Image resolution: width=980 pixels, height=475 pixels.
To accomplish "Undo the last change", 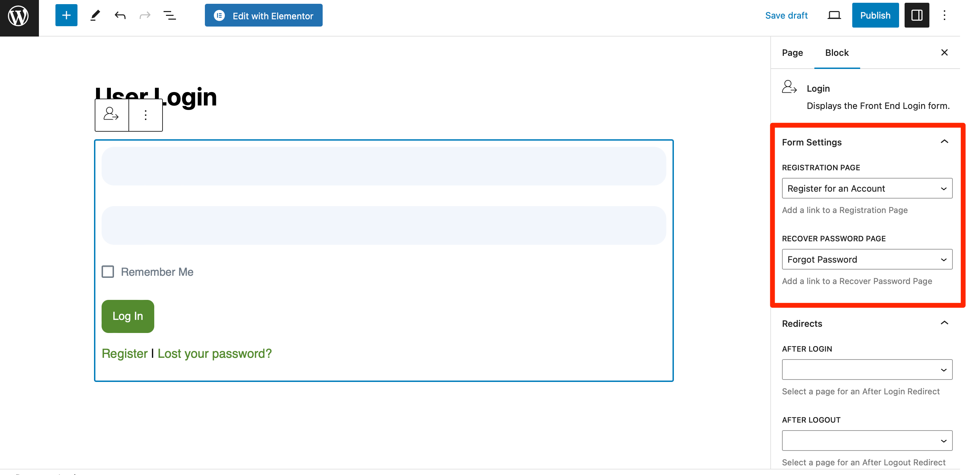I will click(x=120, y=16).
